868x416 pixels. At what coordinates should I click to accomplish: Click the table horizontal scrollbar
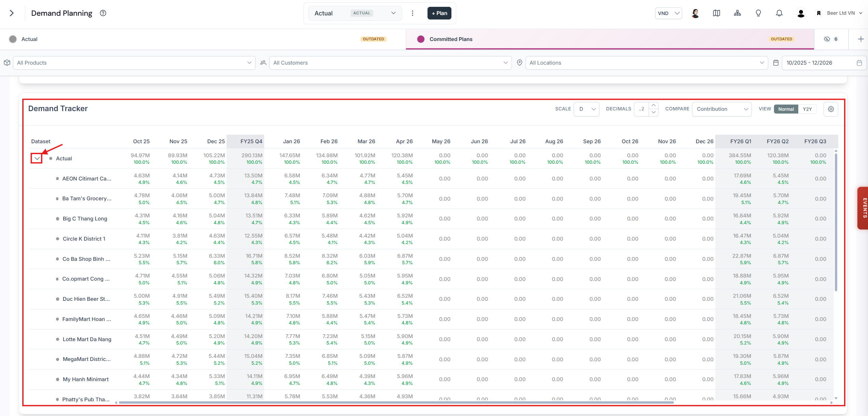point(396,402)
